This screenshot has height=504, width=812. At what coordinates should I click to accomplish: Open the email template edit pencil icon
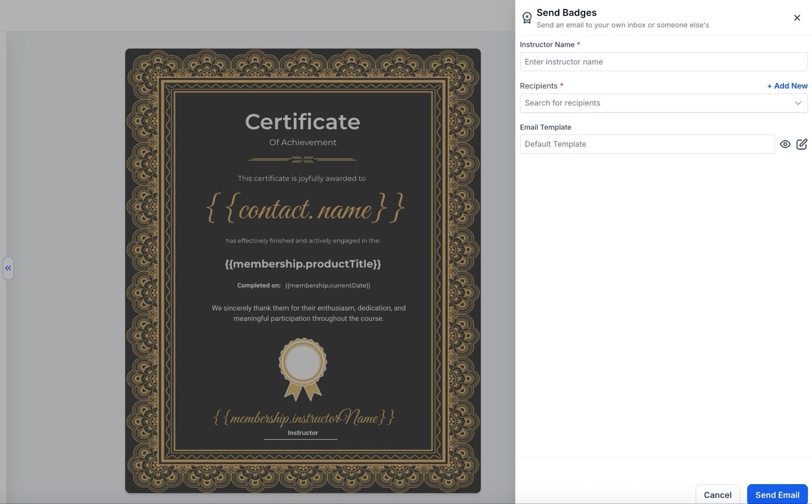tap(802, 144)
